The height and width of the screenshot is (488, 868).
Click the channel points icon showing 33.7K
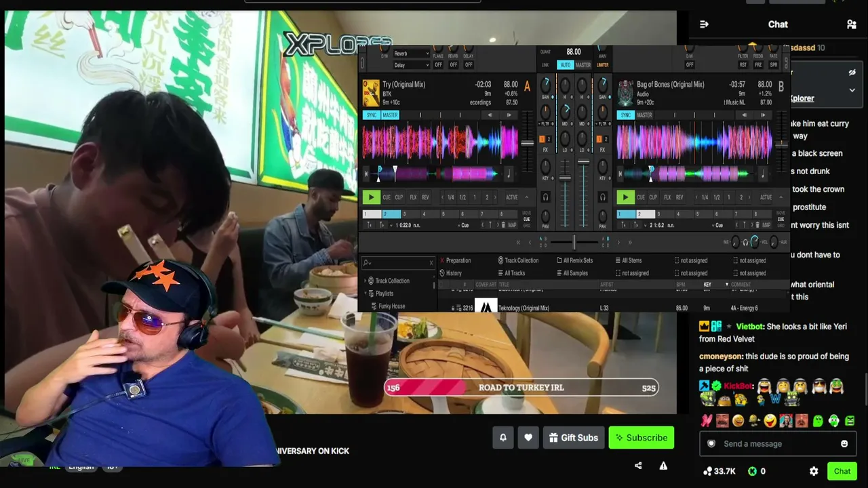(708, 471)
